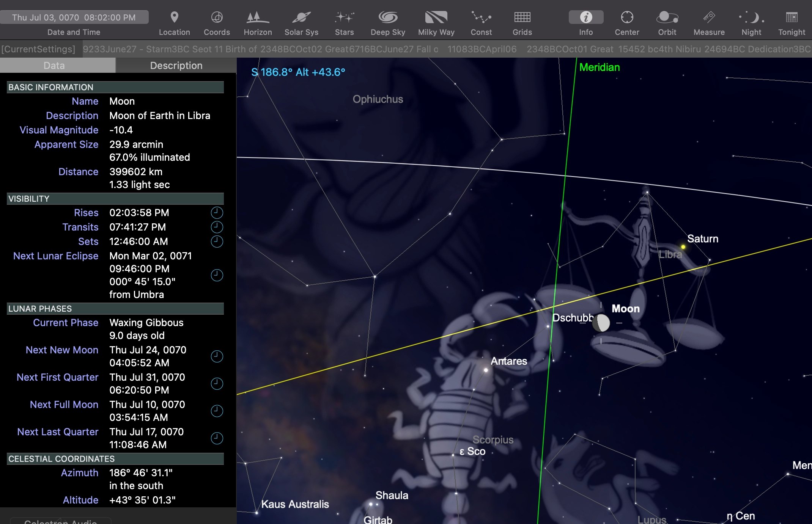Open the Deep Sky galaxy icon
Screen dimensions: 812x524
click(x=388, y=17)
